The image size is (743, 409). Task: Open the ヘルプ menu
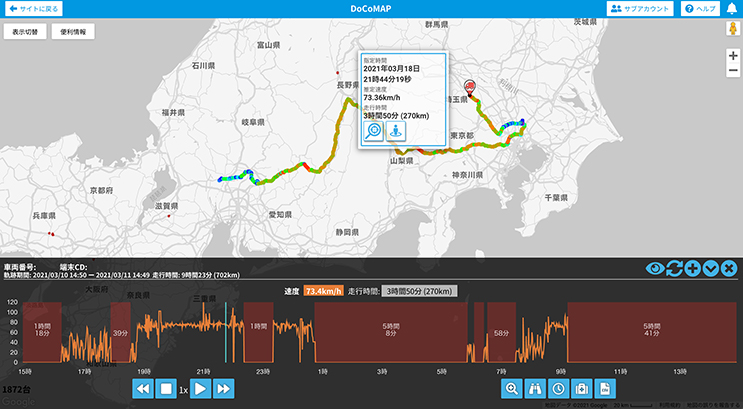coord(701,8)
